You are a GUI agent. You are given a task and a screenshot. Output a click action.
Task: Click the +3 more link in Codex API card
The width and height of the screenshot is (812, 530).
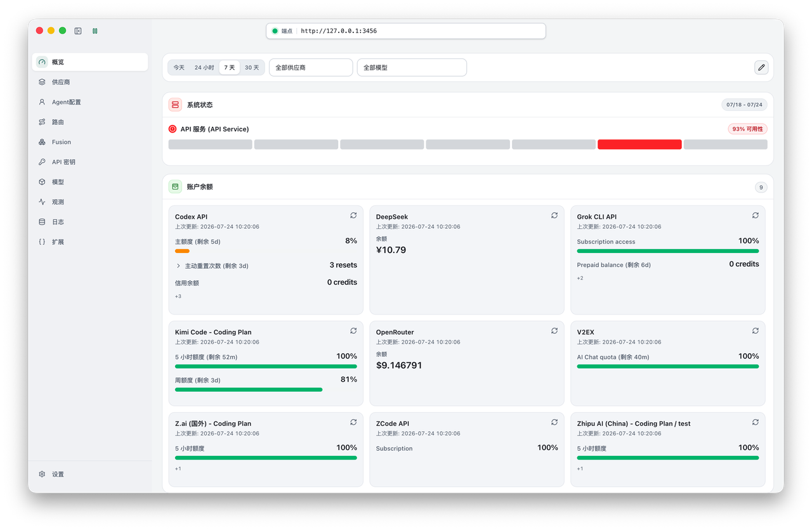point(178,296)
